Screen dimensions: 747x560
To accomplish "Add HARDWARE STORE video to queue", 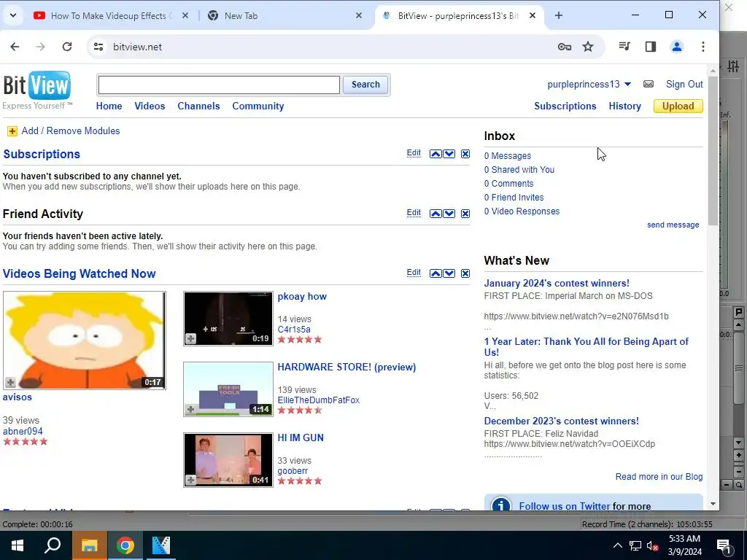I will [190, 409].
